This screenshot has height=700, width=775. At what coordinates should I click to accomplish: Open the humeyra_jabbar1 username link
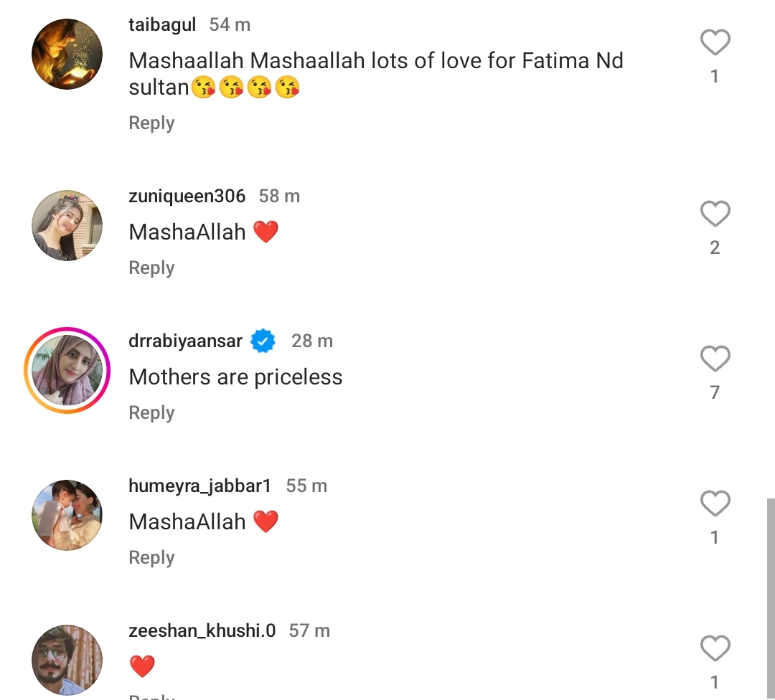click(199, 486)
